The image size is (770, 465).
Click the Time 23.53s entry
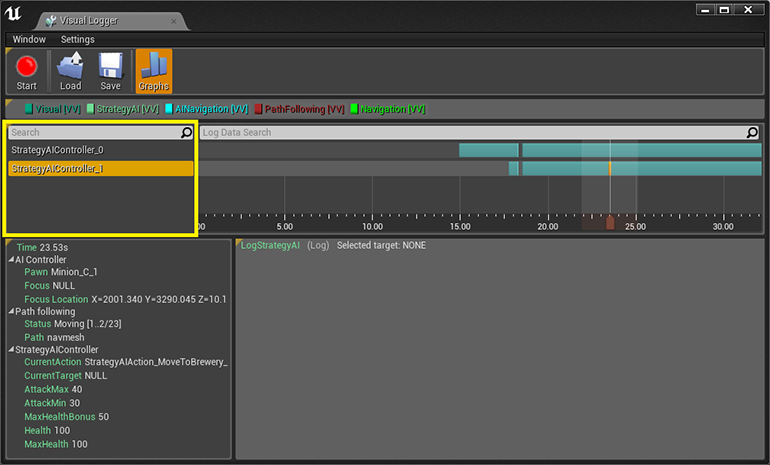tap(42, 247)
